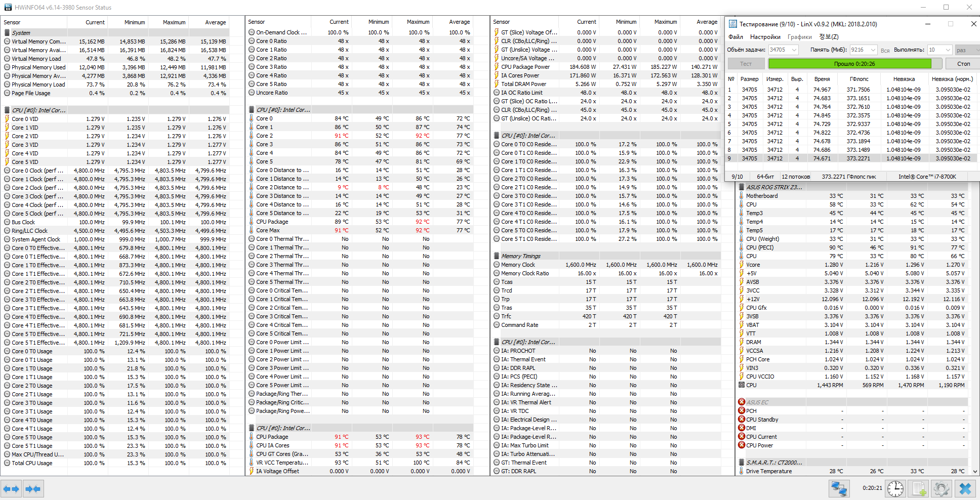Open the 정보(Z) menu in LinX
Screen dimensions: 980x500
pos(829,37)
